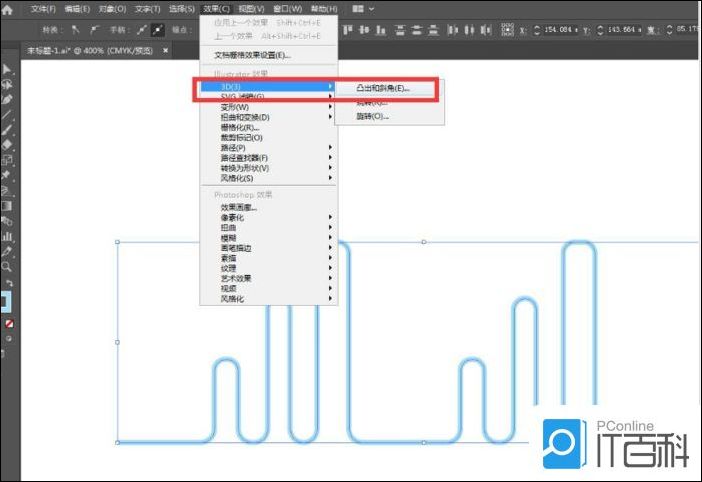
Task: Click the width stepper arrows
Action: point(669,30)
